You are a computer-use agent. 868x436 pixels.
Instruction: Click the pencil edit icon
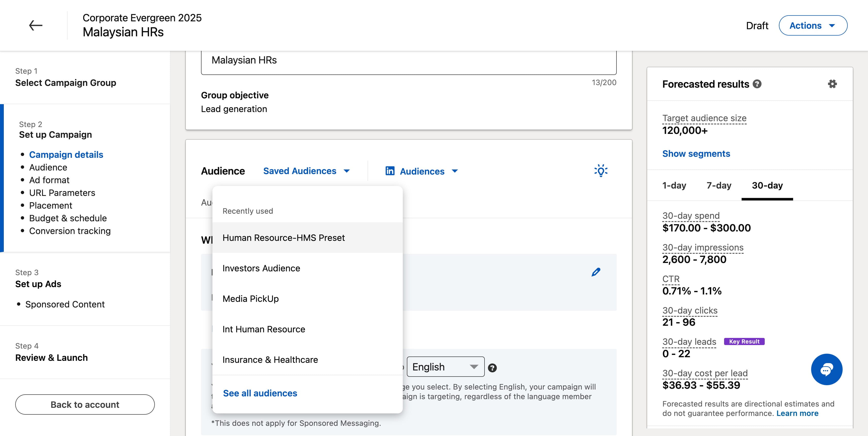coord(596,272)
